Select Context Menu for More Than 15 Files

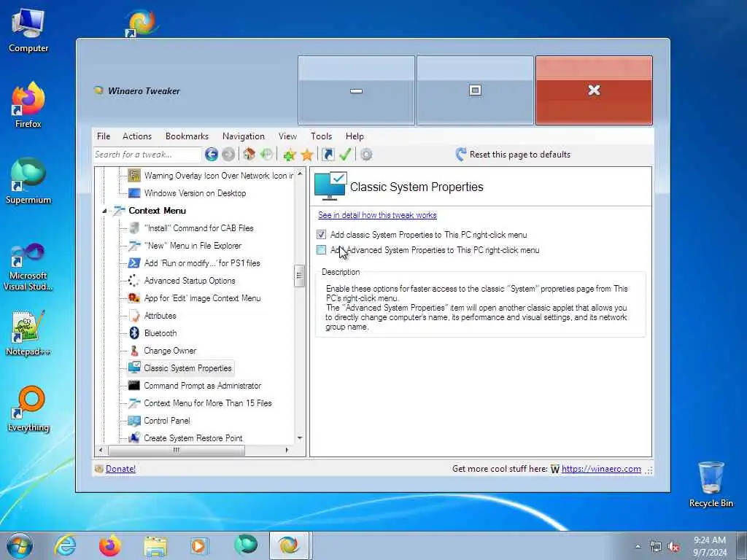tap(208, 402)
